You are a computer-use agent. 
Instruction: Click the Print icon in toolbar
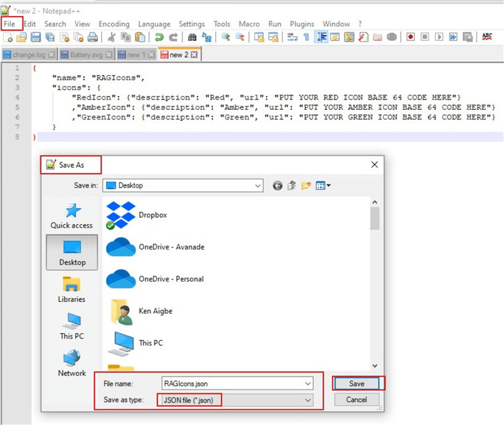(92, 38)
